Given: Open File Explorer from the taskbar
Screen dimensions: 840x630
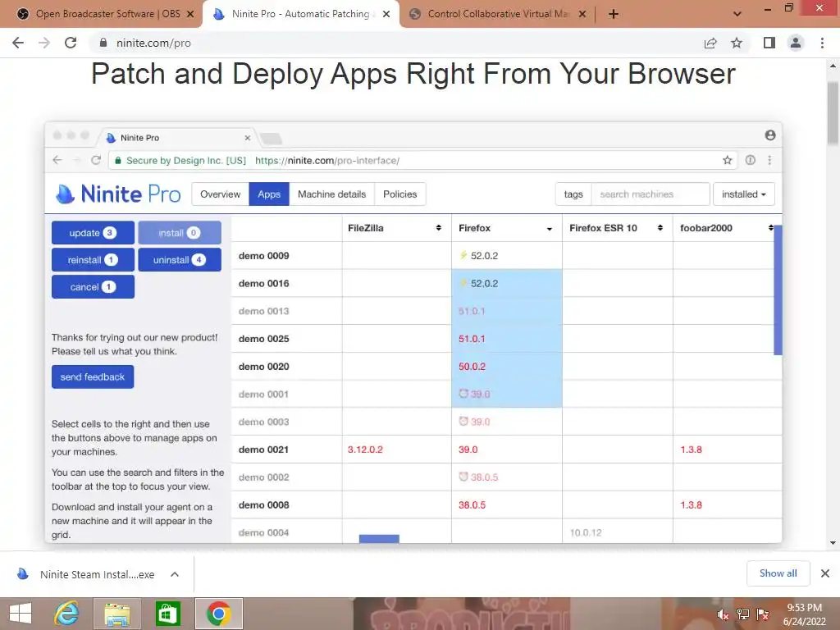Looking at the screenshot, I should click(x=117, y=614).
